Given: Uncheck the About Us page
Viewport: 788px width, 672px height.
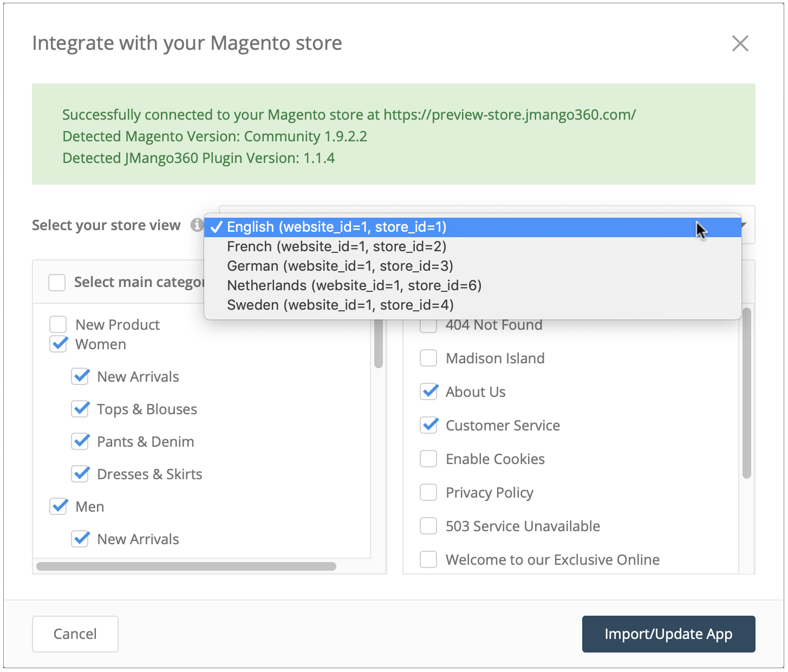Looking at the screenshot, I should pos(428,392).
